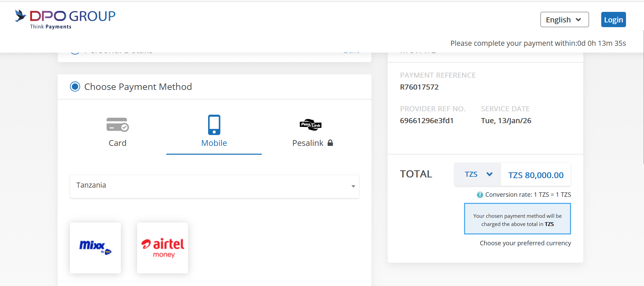The height and width of the screenshot is (286, 644).
Task: Click the TZS 80,000.00 total amount
Action: click(x=536, y=175)
